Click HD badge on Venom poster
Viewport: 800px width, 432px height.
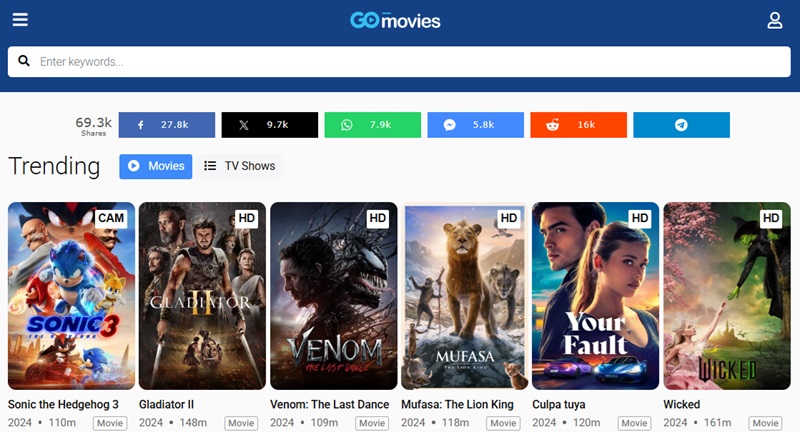pyautogui.click(x=378, y=218)
